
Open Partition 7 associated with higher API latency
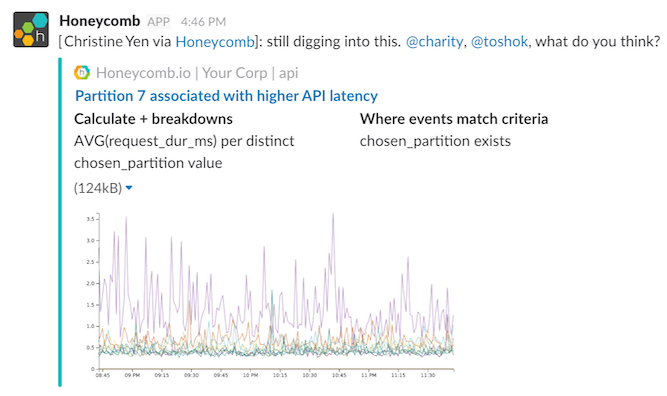pyautogui.click(x=226, y=96)
